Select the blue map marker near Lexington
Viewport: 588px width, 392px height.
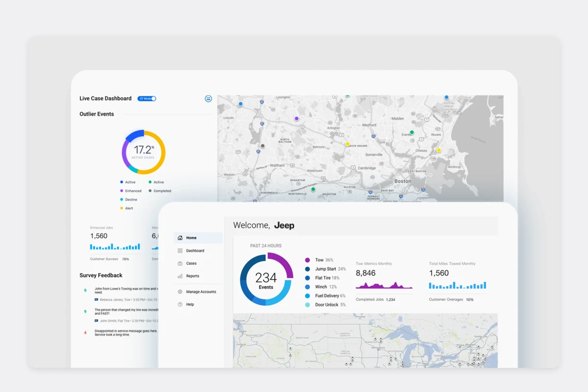(241, 104)
